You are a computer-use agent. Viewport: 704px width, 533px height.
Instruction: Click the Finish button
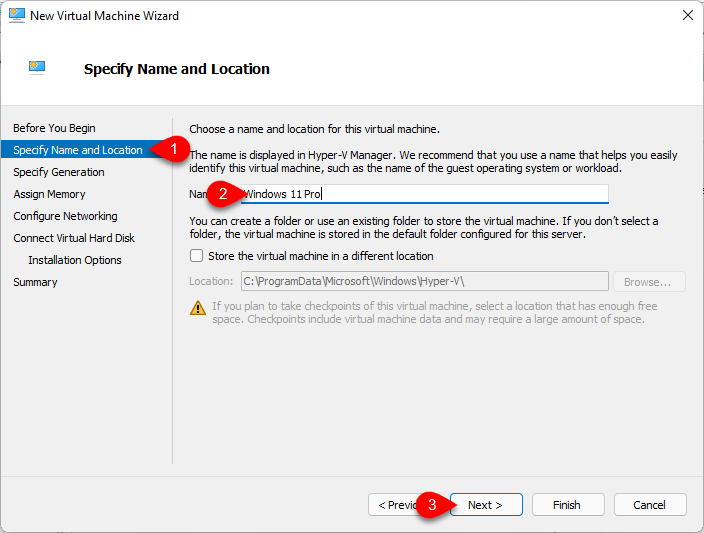(568, 505)
